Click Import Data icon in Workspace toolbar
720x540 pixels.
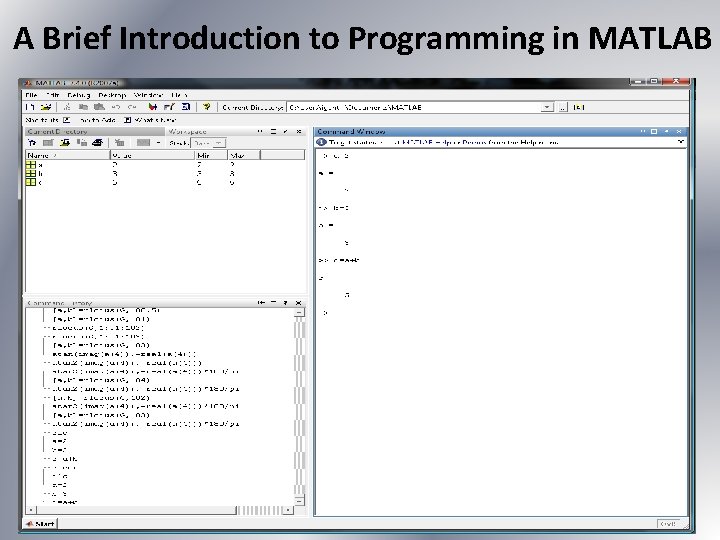(65, 143)
